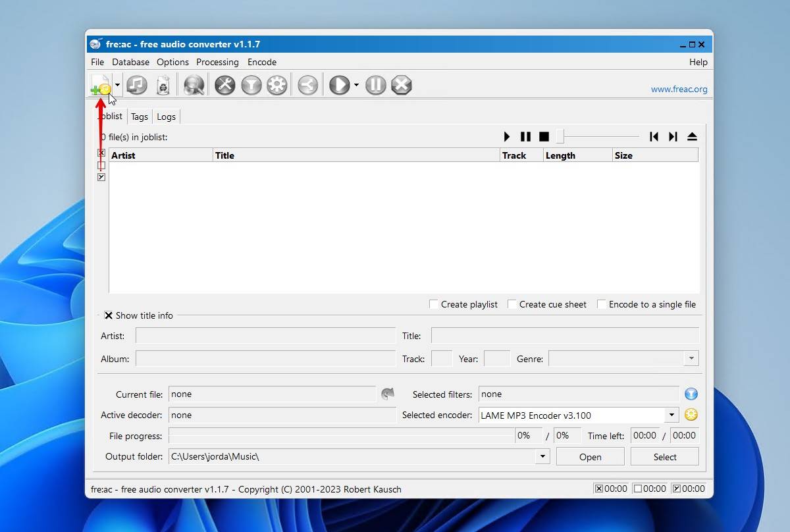The image size is (790, 532).
Task: Start encoding with the green play icon
Action: (x=340, y=84)
